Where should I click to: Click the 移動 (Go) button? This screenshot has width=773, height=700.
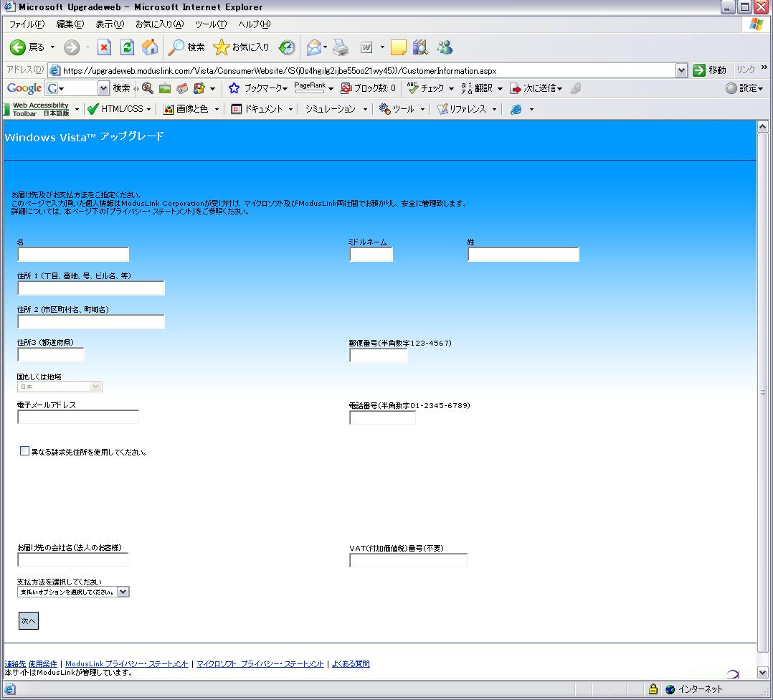(709, 70)
